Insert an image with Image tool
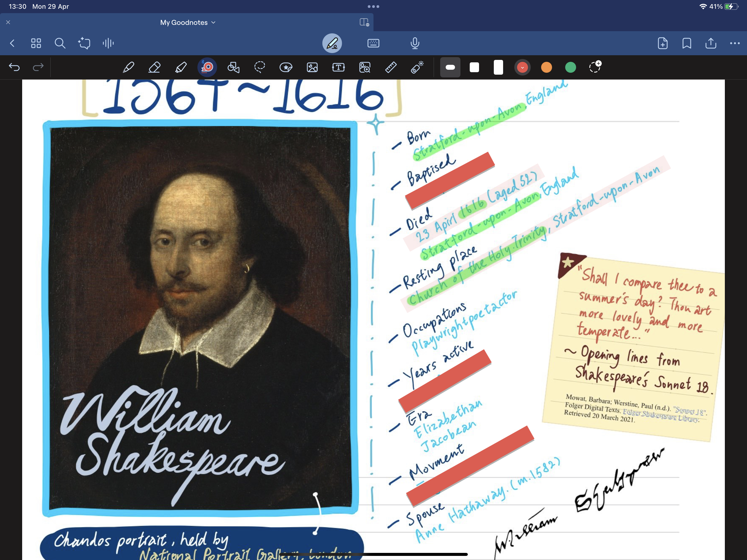This screenshot has width=747, height=560. (312, 67)
